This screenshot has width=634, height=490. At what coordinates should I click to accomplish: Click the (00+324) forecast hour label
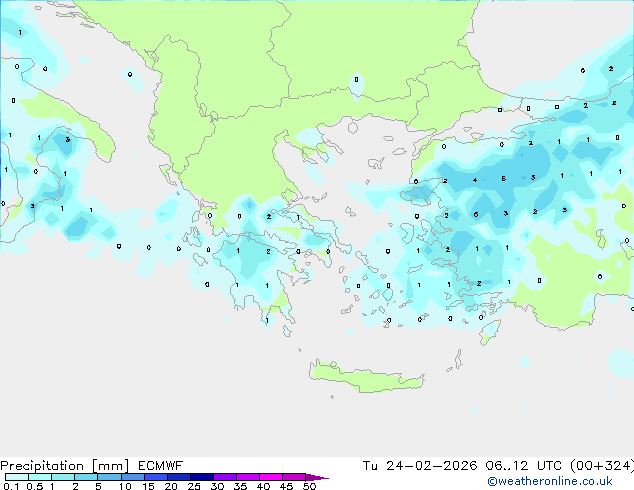[602, 466]
